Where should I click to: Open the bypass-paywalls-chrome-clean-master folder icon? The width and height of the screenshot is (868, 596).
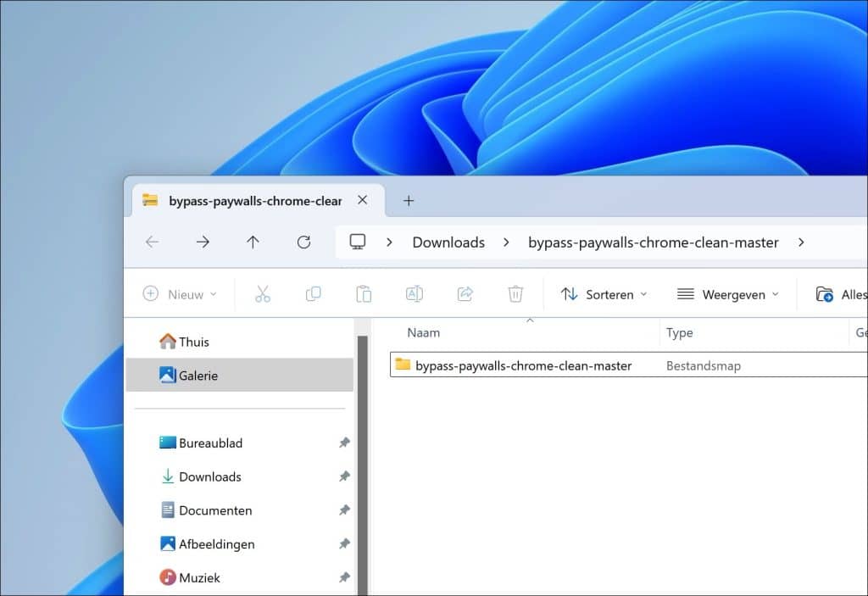pos(403,365)
